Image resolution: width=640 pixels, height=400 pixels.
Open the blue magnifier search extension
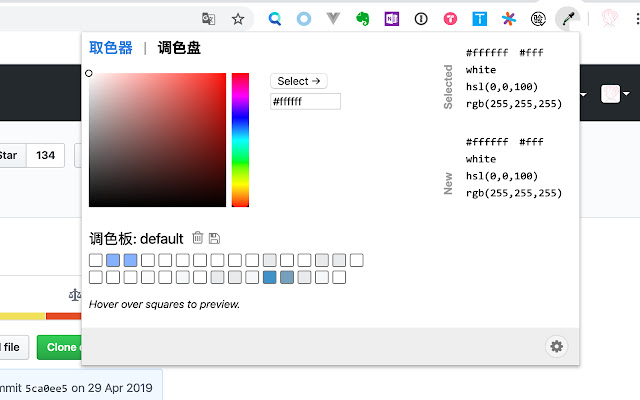point(275,19)
